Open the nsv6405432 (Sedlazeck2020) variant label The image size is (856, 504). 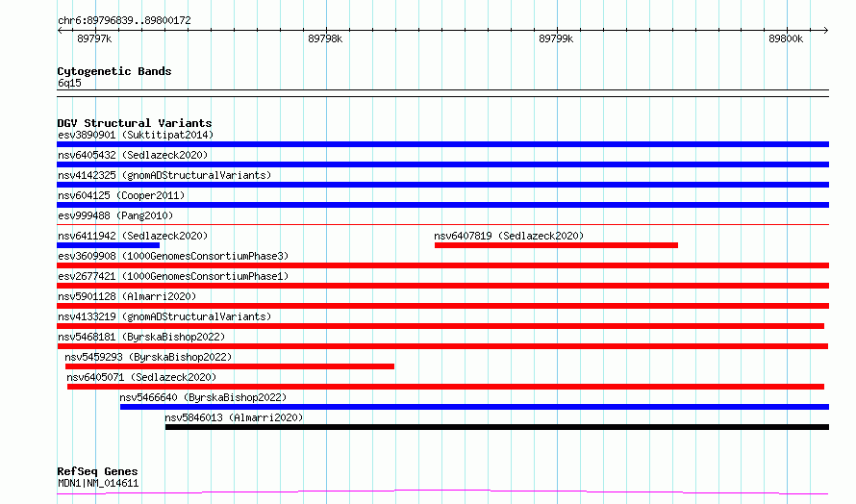click(x=133, y=155)
